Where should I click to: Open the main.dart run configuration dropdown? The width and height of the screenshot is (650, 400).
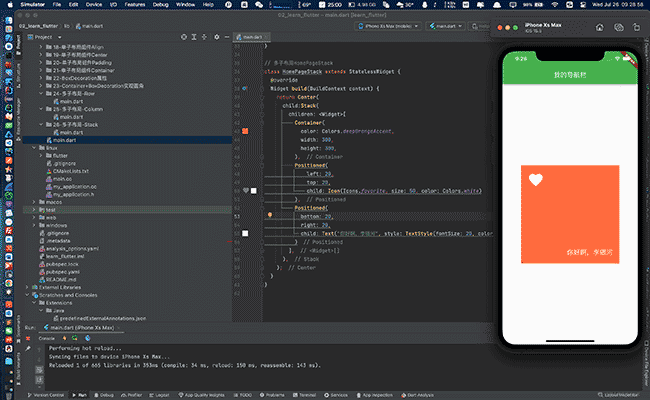point(446,26)
